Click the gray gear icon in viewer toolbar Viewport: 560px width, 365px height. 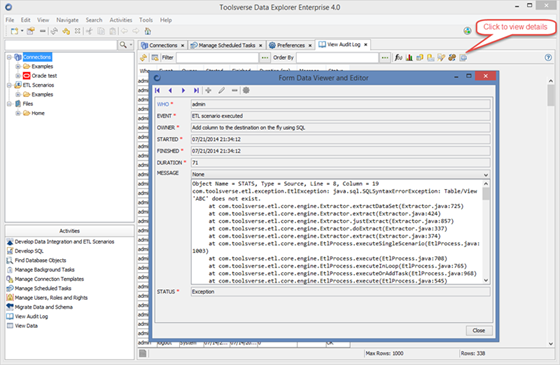[x=246, y=90]
